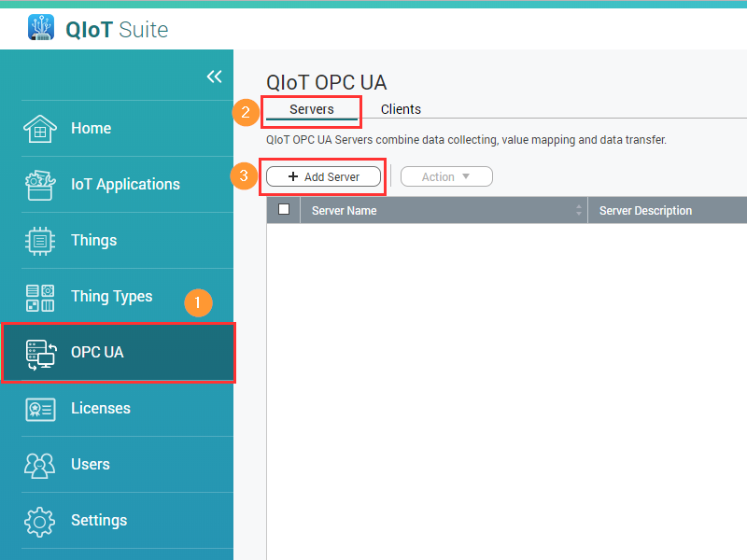Click the Users people icon
Image resolution: width=747 pixels, height=560 pixels.
pyautogui.click(x=39, y=465)
